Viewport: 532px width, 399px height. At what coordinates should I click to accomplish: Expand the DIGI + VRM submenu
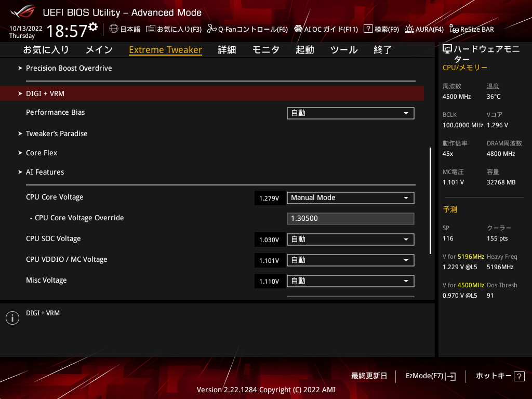pyautogui.click(x=212, y=94)
